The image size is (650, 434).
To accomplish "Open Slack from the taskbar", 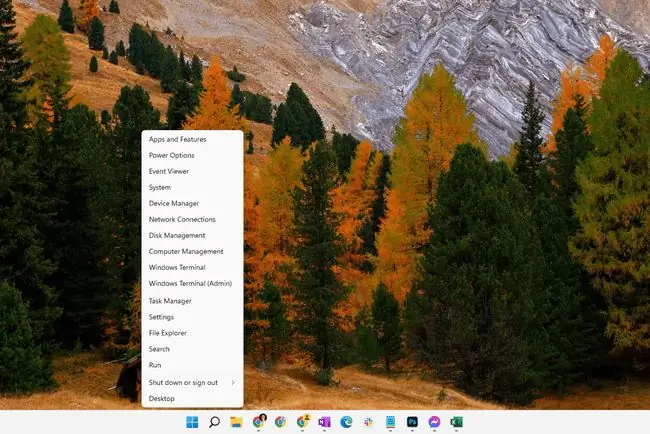I will pos(368,422).
